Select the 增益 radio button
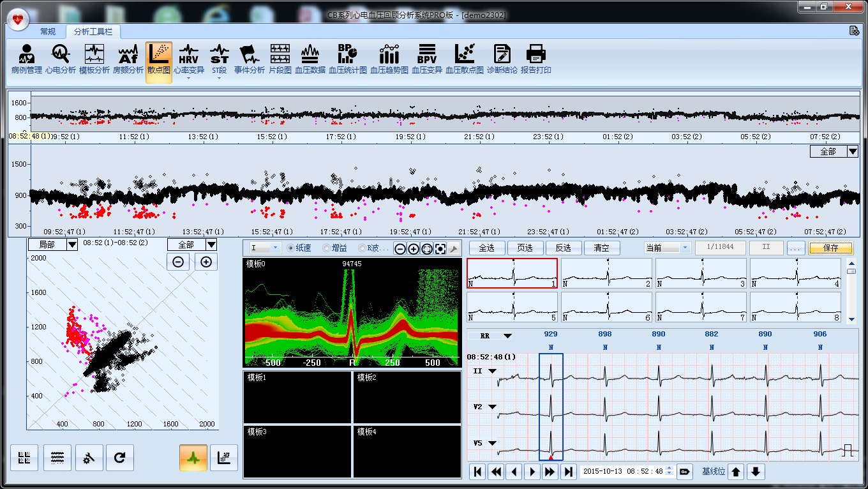The image size is (868, 489). coord(327,248)
